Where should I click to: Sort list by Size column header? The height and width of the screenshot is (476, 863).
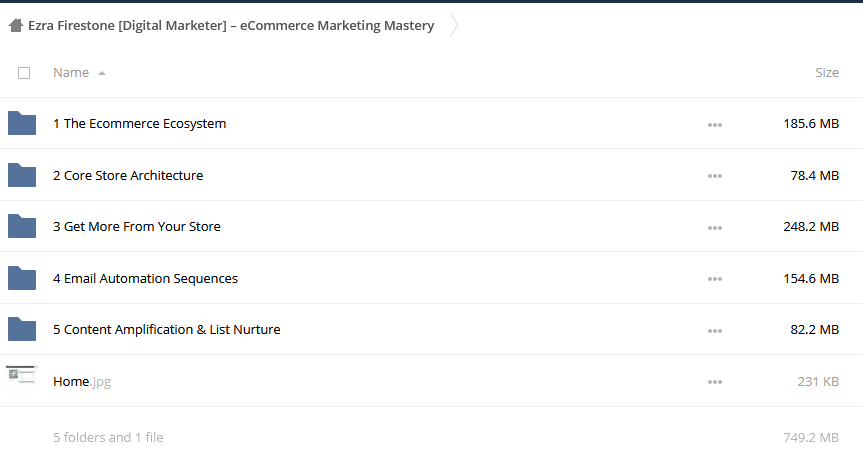[827, 73]
